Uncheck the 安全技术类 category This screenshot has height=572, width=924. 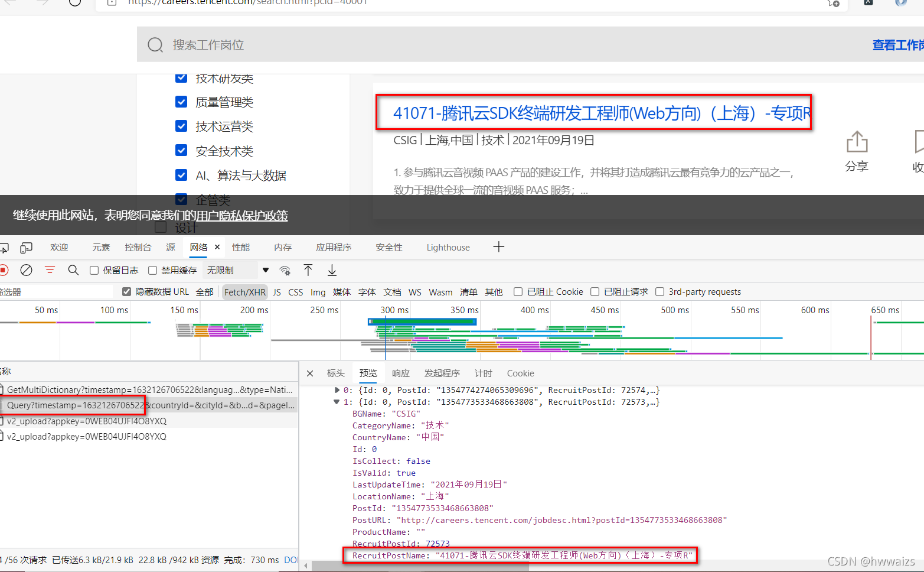[181, 150]
